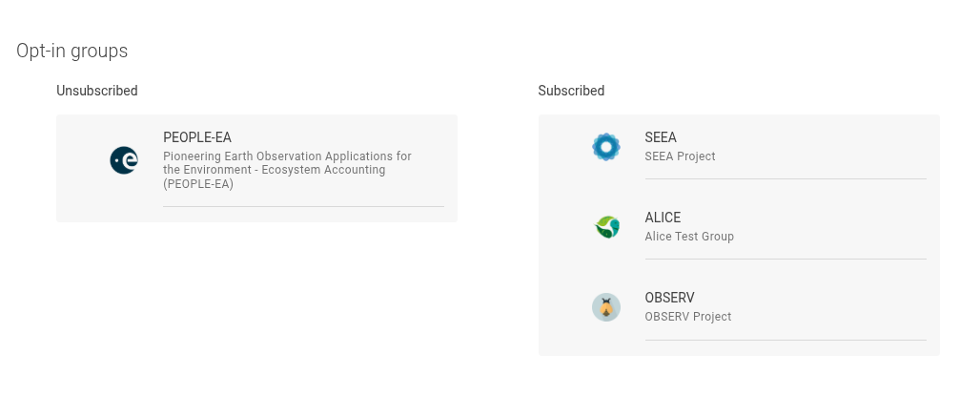Click the divider line under OBSERV Project
980x395 pixels.
pos(785,340)
